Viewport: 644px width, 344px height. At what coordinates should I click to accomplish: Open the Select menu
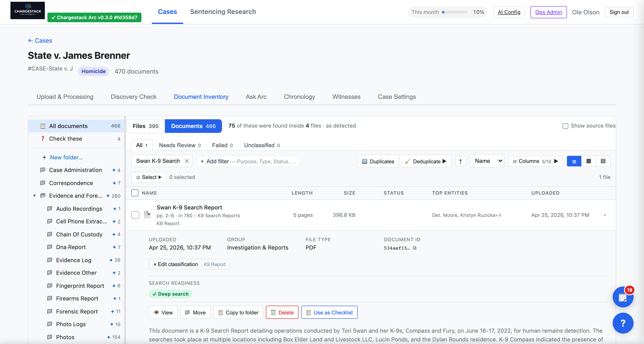click(149, 177)
